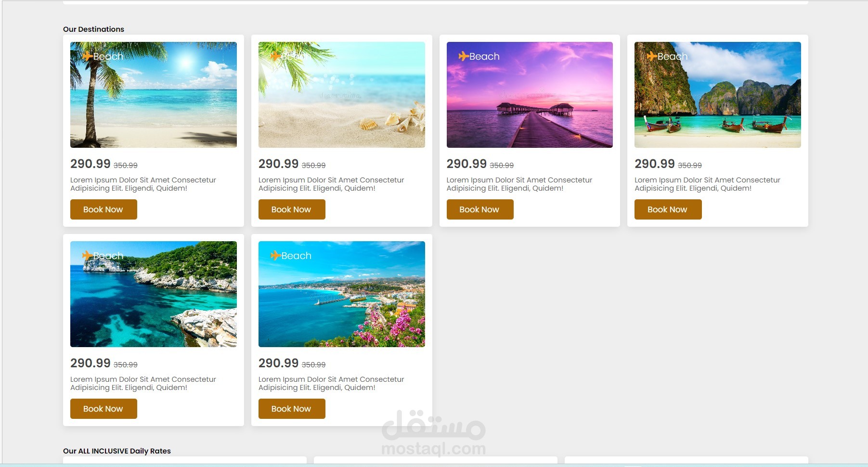This screenshot has height=467, width=868.
Task: Click the airplane icon on longtail boats card
Action: [x=651, y=56]
